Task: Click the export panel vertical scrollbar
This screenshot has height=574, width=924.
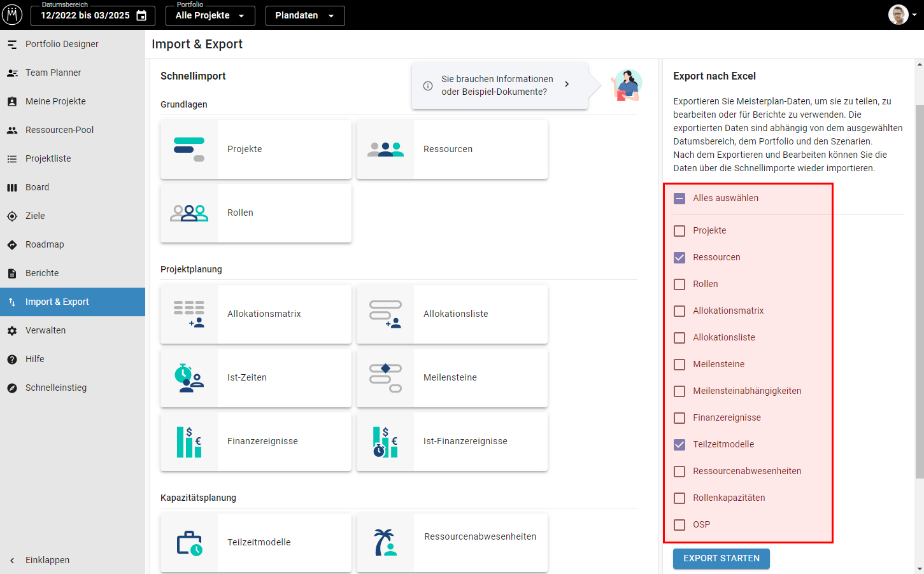Action: pyautogui.click(x=919, y=291)
